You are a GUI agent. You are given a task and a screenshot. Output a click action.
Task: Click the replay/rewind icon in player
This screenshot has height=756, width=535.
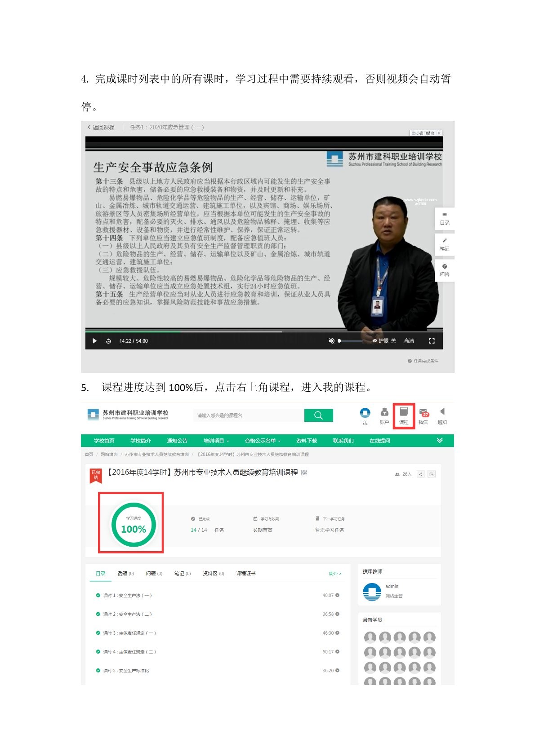click(x=108, y=341)
